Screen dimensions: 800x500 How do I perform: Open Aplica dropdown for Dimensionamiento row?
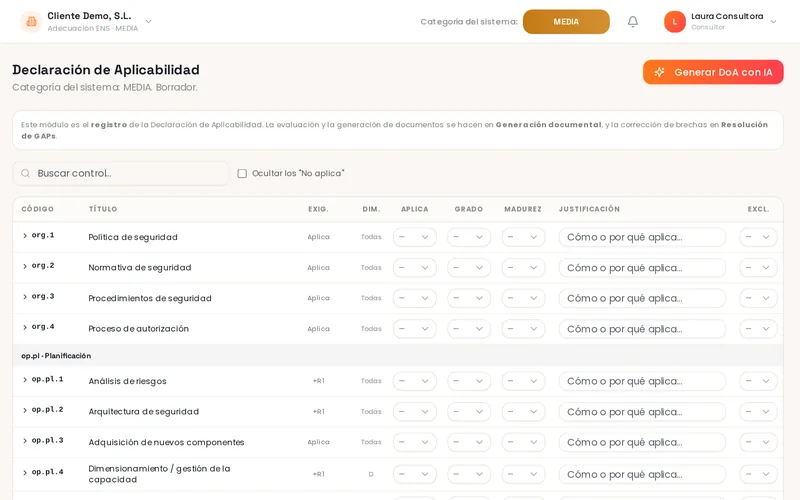415,474
